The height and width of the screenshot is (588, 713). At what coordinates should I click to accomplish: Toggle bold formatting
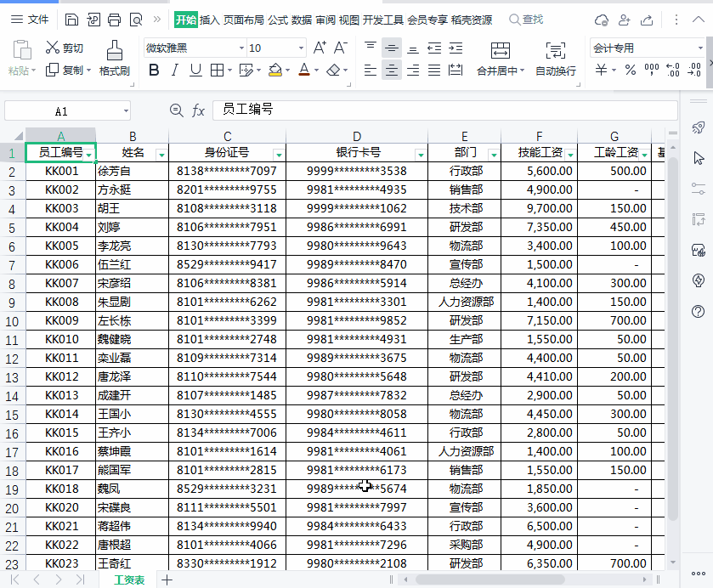click(154, 71)
